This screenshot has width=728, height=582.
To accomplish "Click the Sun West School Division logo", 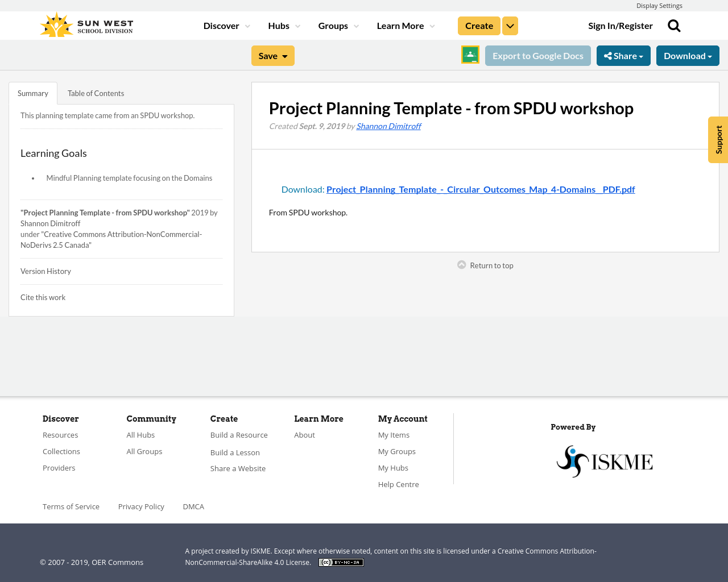I will coord(85,23).
